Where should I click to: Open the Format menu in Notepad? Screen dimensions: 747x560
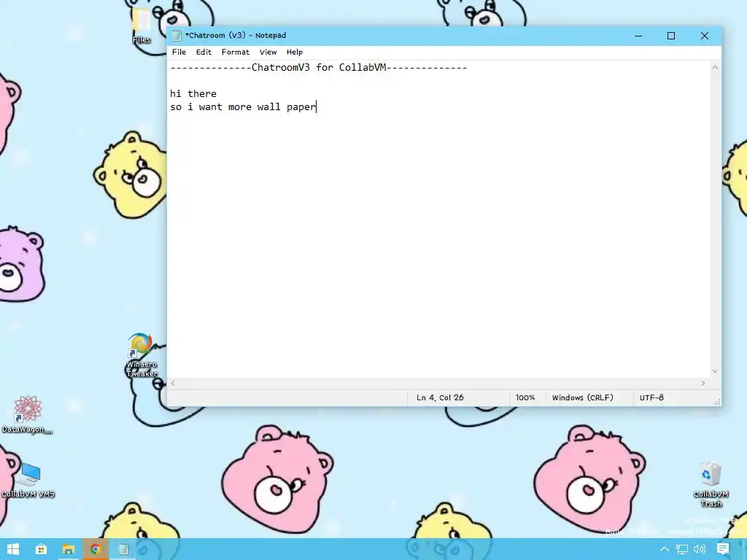(x=236, y=52)
